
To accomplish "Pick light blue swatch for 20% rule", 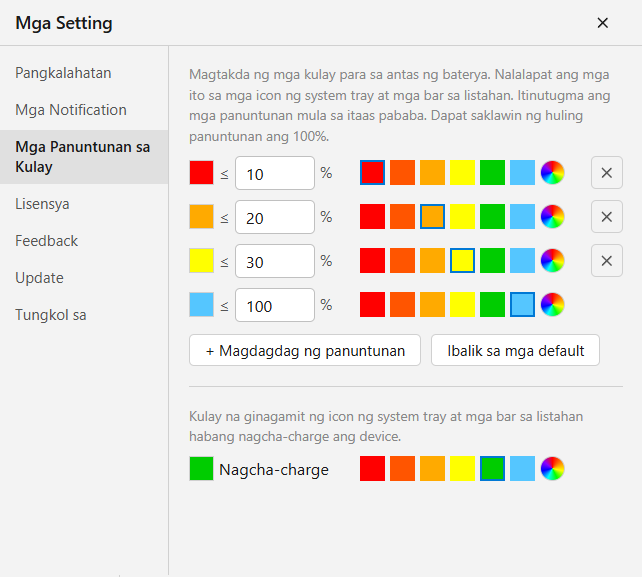I will click(x=522, y=217).
